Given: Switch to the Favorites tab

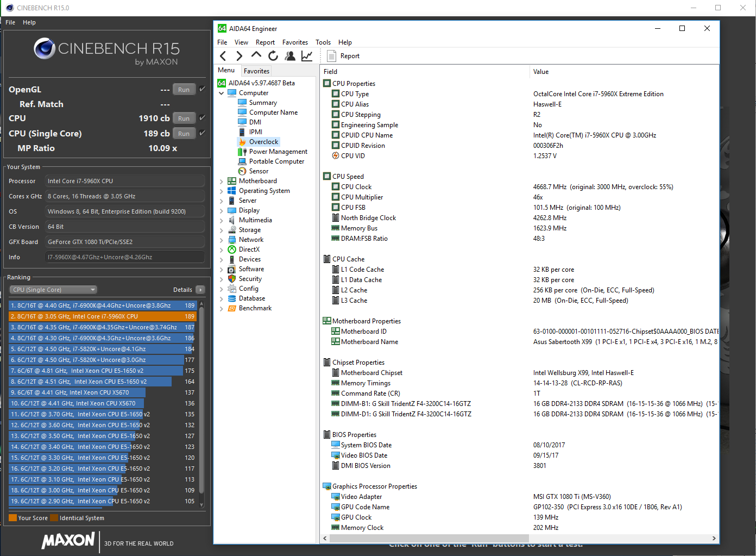Looking at the screenshot, I should point(256,71).
